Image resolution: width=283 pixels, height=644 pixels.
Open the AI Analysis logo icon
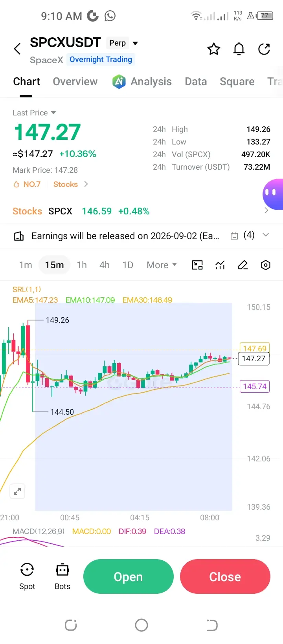coord(119,82)
